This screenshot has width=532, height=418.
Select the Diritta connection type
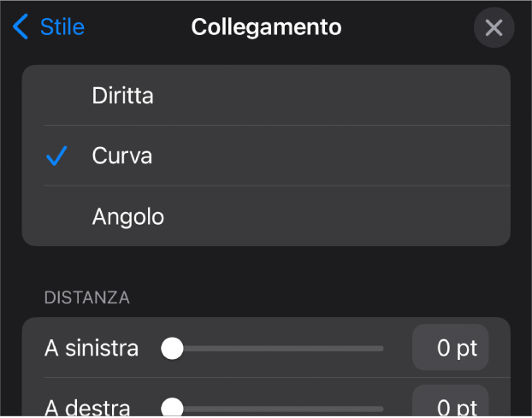tap(123, 96)
